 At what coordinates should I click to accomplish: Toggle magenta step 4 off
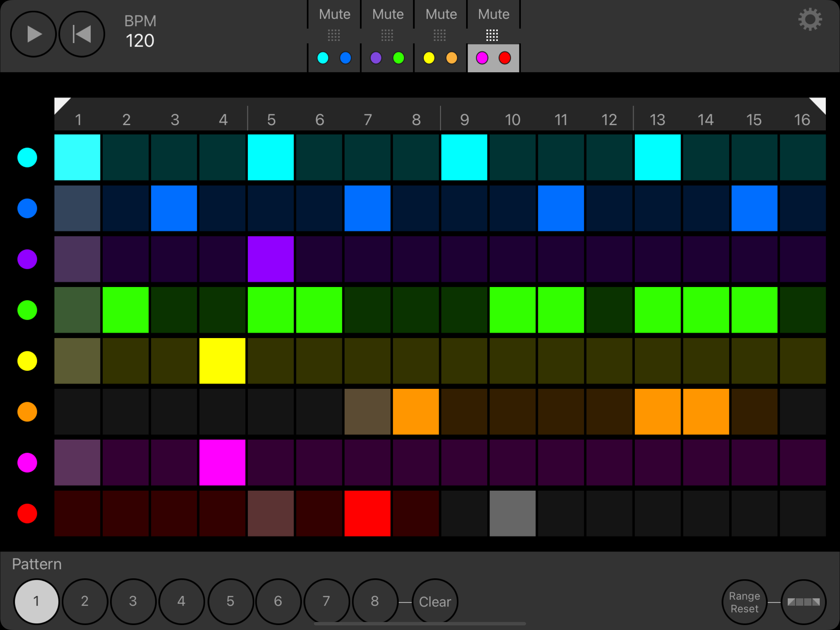pyautogui.click(x=223, y=463)
